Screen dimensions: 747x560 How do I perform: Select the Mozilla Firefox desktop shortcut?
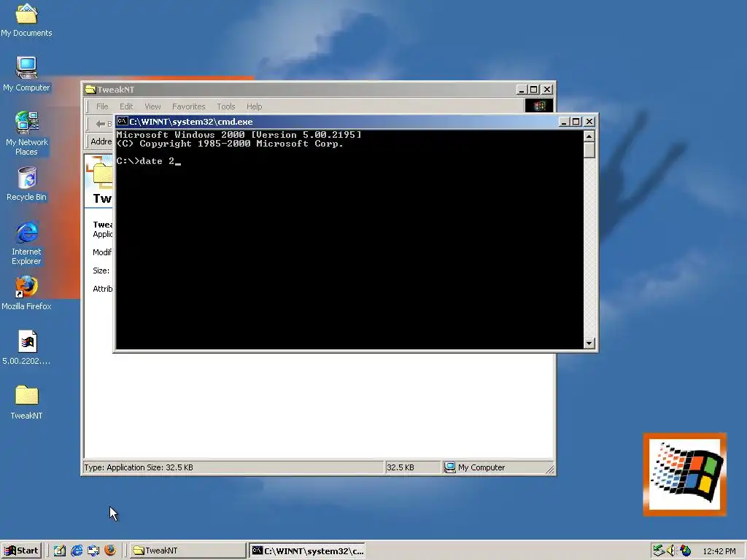click(26, 294)
